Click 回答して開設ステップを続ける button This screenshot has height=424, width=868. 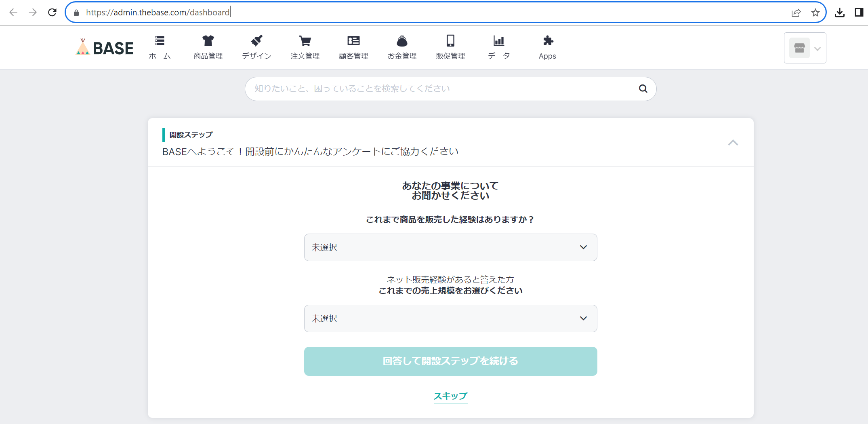450,361
